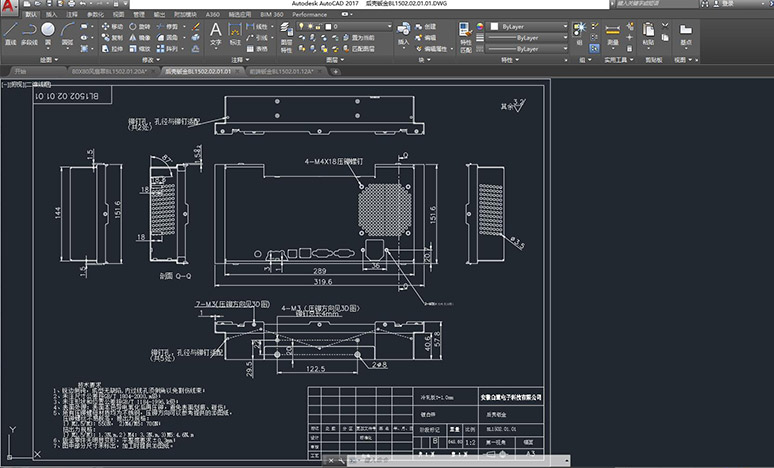Screen dimensions: 774x468
Task: Switch to the 80X80风扇罩BL1502.01.20A drawing tab
Action: tap(110, 72)
